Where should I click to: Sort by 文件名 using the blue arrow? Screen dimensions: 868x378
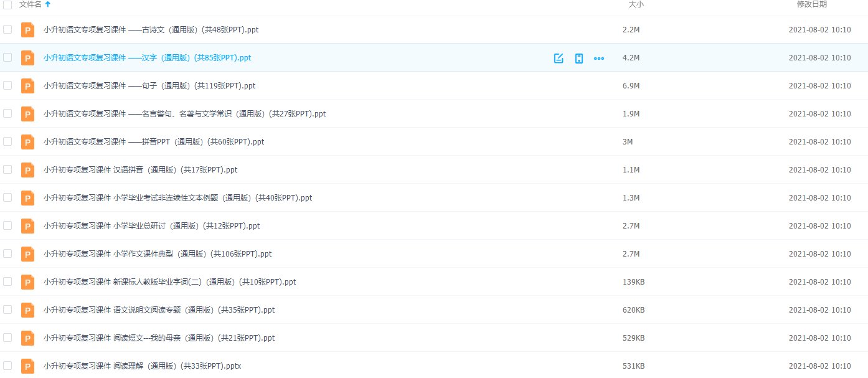point(48,4)
